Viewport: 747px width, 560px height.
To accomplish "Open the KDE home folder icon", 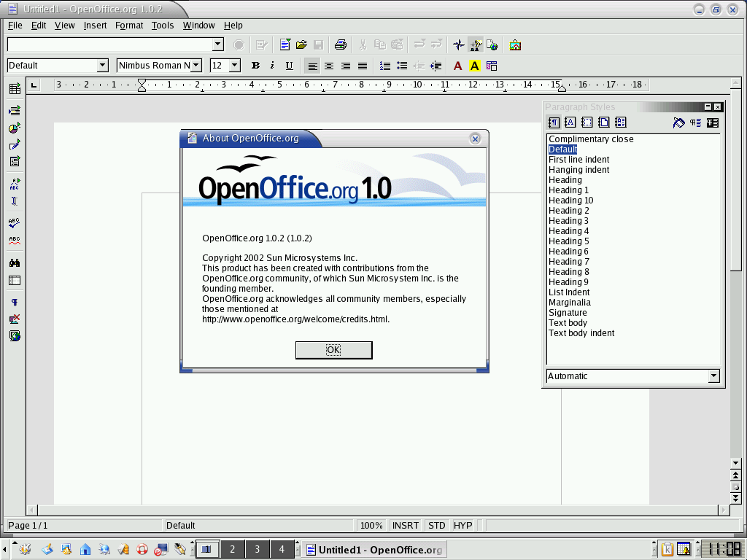I will [x=85, y=550].
